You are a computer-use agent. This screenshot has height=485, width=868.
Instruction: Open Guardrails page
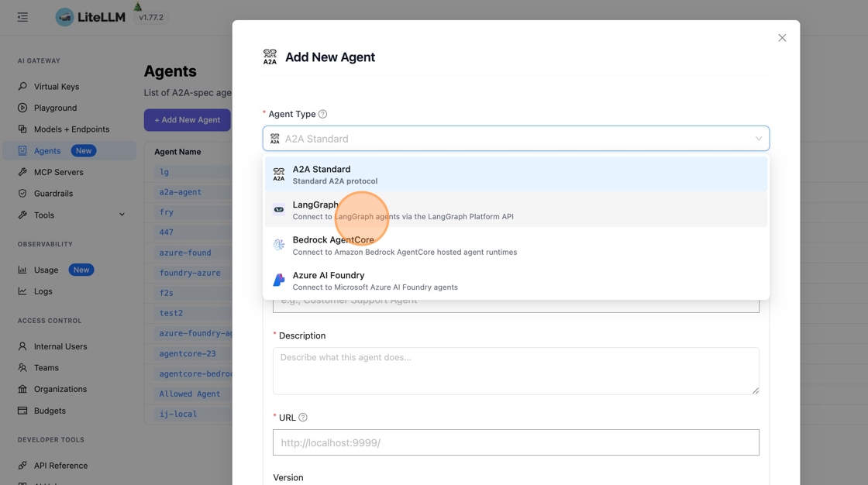(53, 193)
